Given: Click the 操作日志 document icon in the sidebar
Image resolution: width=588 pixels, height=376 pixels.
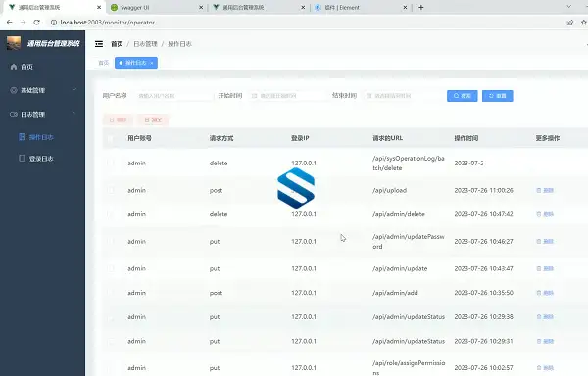Looking at the screenshot, I should [x=23, y=137].
